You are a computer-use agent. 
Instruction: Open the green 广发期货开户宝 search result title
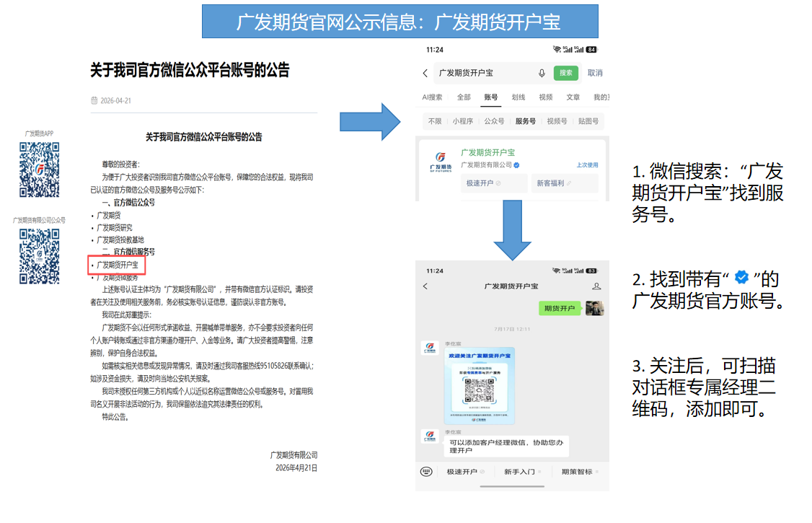[487, 152]
